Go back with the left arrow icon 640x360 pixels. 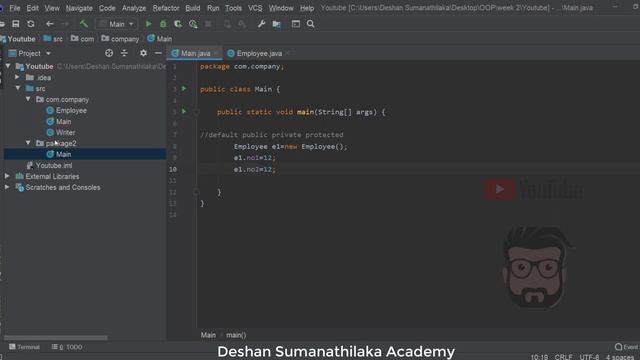pyautogui.click(x=49, y=24)
